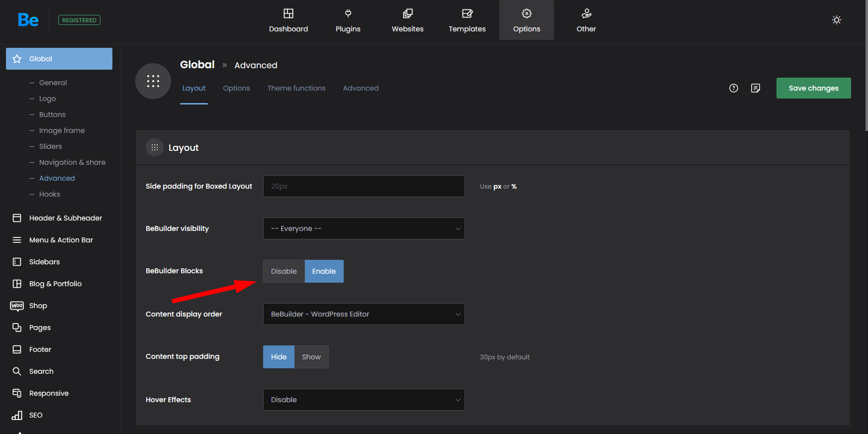Open Logo in Global menu
Screen dimensions: 868x434
tap(48, 99)
